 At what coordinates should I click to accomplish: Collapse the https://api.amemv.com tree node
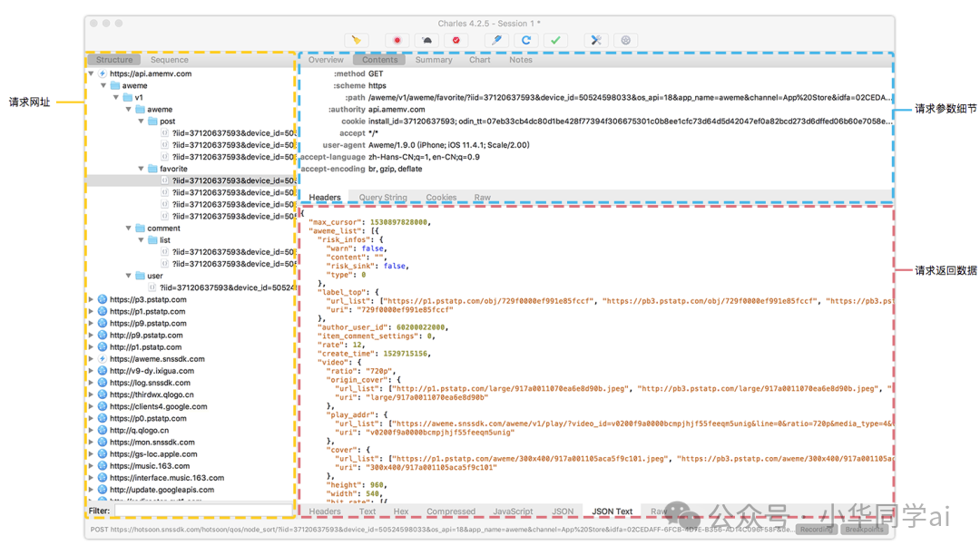(x=92, y=73)
